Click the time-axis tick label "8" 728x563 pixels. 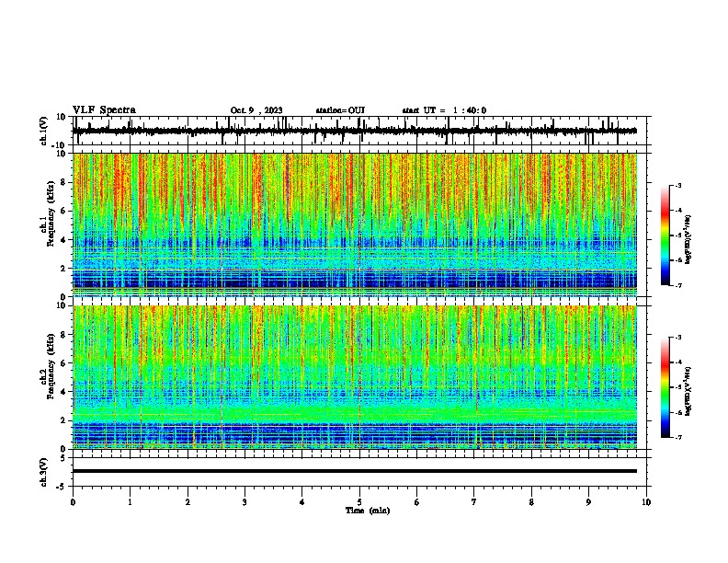tap(531, 502)
